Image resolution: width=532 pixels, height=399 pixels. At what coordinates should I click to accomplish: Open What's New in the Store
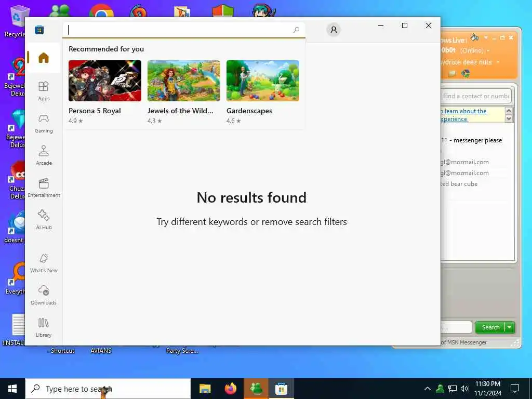44,263
